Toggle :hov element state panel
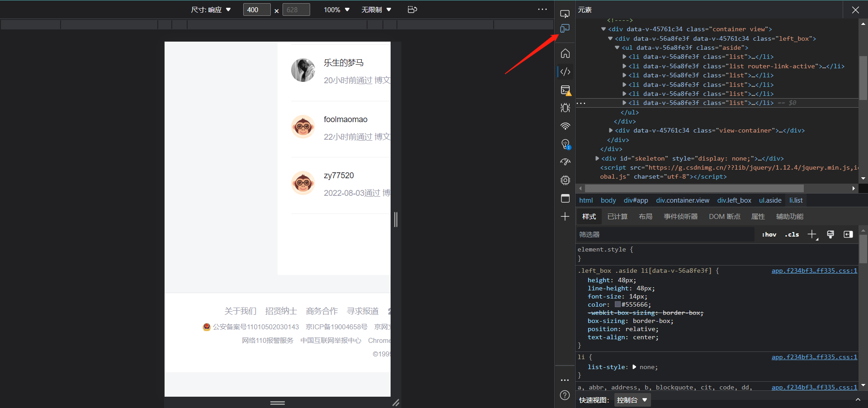Image resolution: width=868 pixels, height=408 pixels. (x=769, y=234)
